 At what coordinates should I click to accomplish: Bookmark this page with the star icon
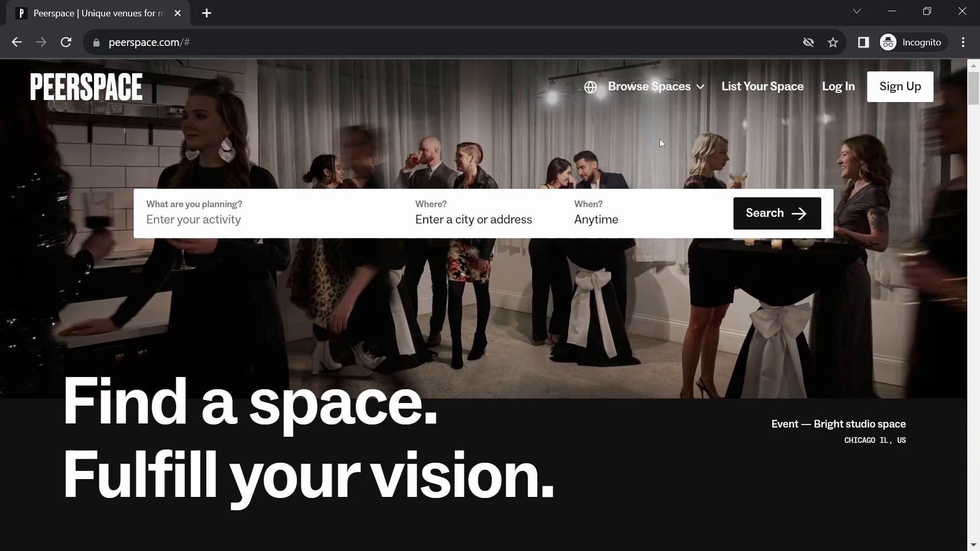pos(833,42)
